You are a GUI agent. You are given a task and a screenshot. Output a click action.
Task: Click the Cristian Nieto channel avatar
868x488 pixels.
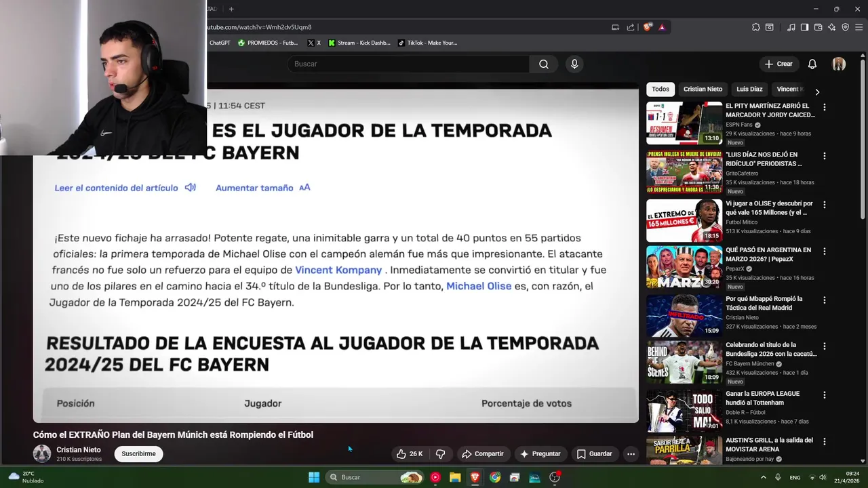[x=42, y=453]
